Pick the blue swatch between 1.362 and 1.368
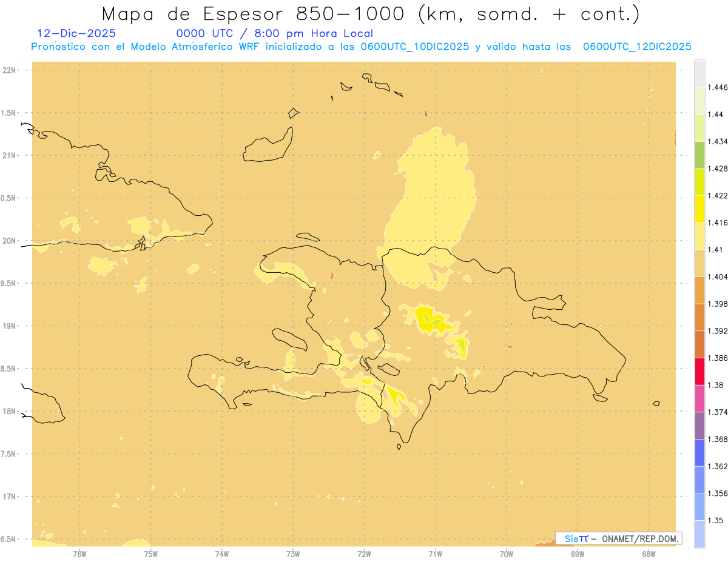 (699, 452)
